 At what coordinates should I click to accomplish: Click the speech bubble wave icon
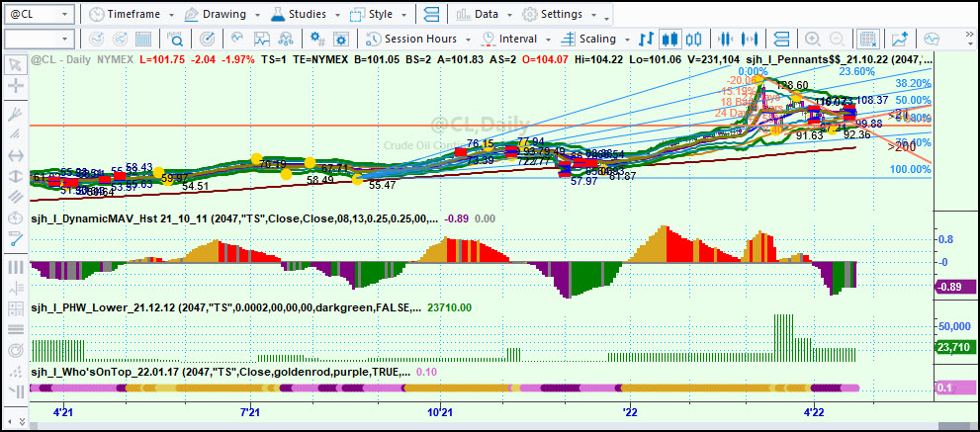pos(932,39)
